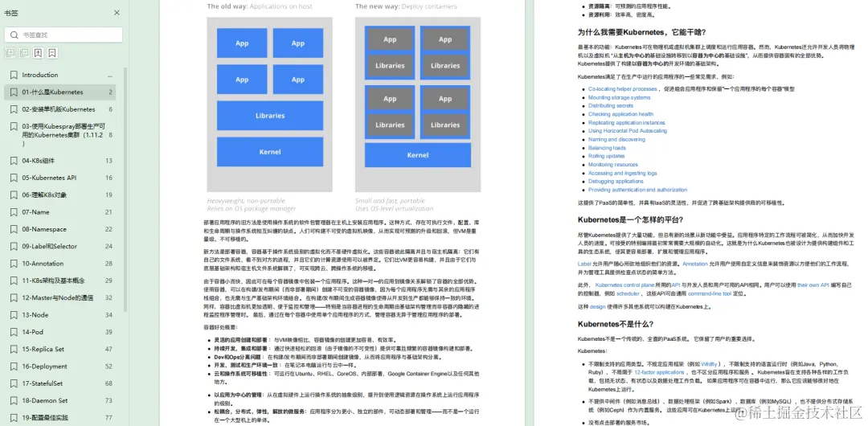
Task: Open bookmark 19-配置最佳实践
Action: click(x=59, y=418)
